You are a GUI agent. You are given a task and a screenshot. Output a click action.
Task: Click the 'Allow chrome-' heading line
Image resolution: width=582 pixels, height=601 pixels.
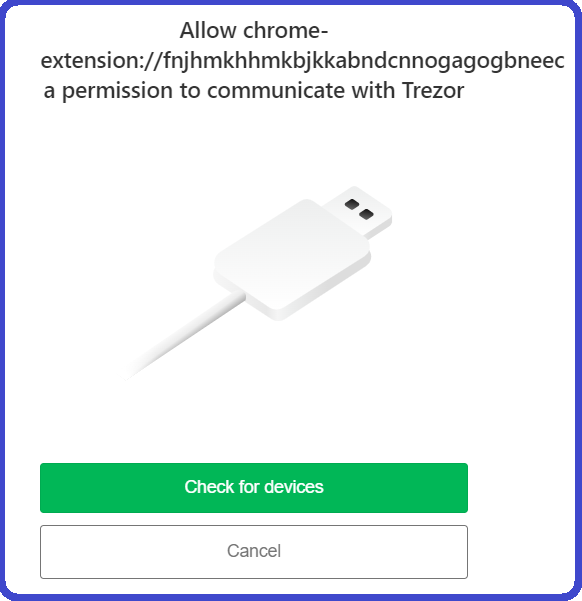[254, 30]
